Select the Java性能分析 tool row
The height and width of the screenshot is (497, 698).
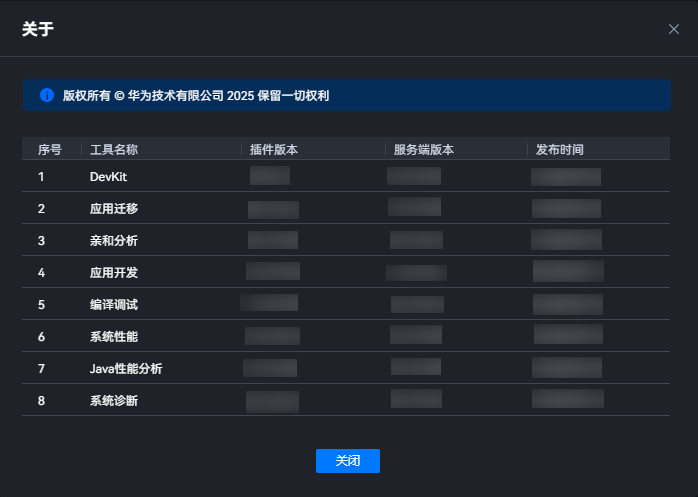point(346,368)
